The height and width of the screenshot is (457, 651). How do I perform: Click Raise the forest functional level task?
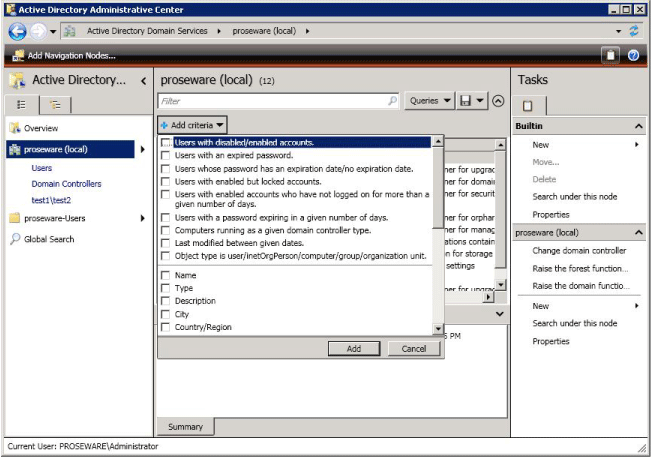580,269
